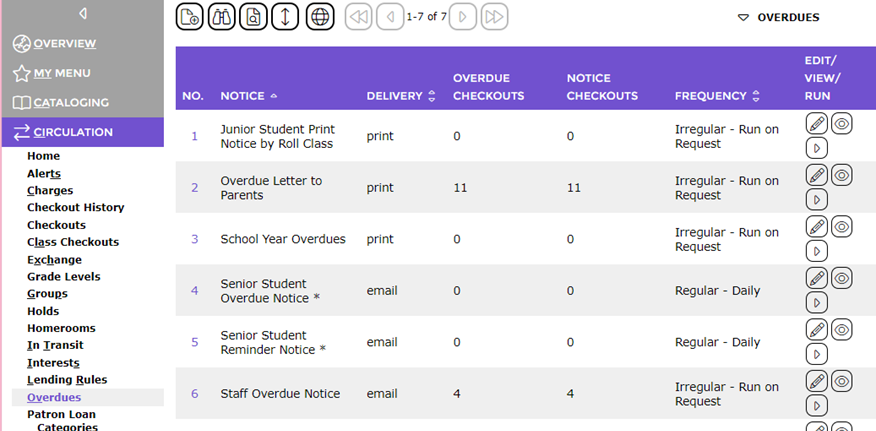Edit Overdue Letter to Parents notice
The width and height of the screenshot is (876, 431).
point(817,175)
